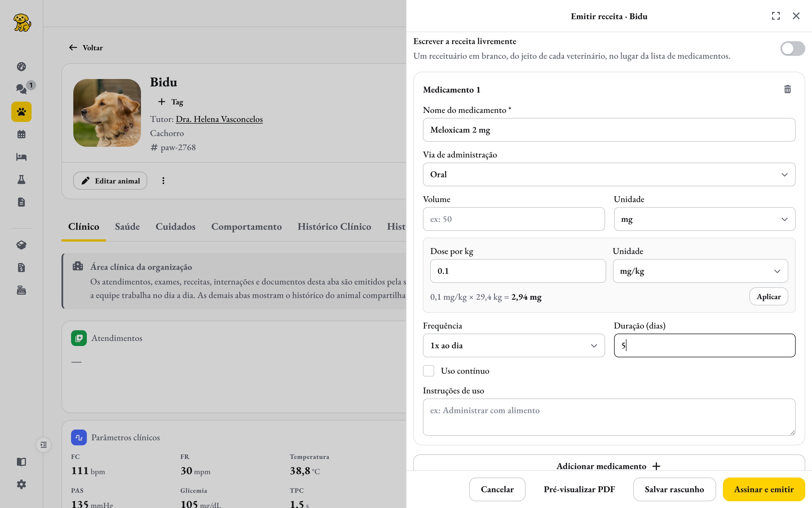Open the hospital bed icon

21,157
